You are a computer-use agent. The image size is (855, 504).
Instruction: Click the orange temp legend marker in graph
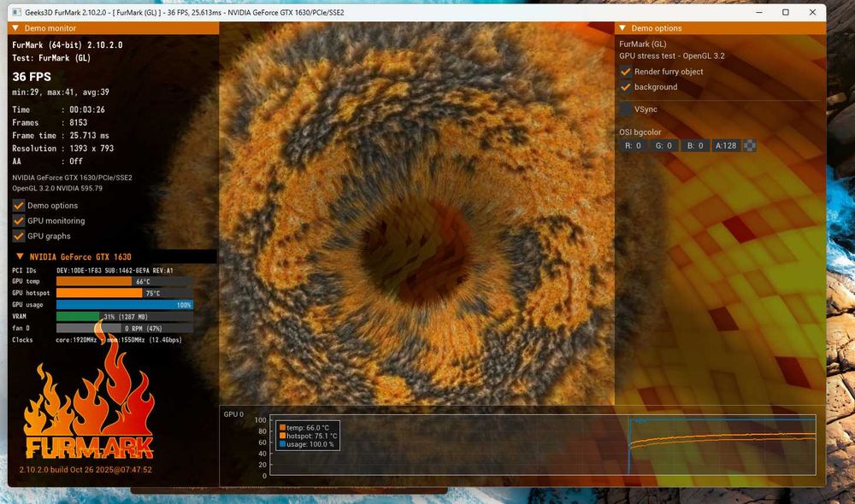282,428
